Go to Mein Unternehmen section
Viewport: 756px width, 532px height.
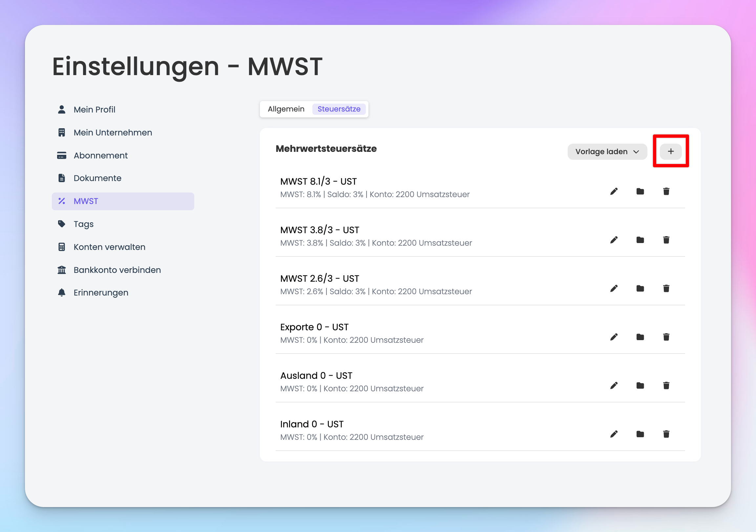(x=113, y=132)
